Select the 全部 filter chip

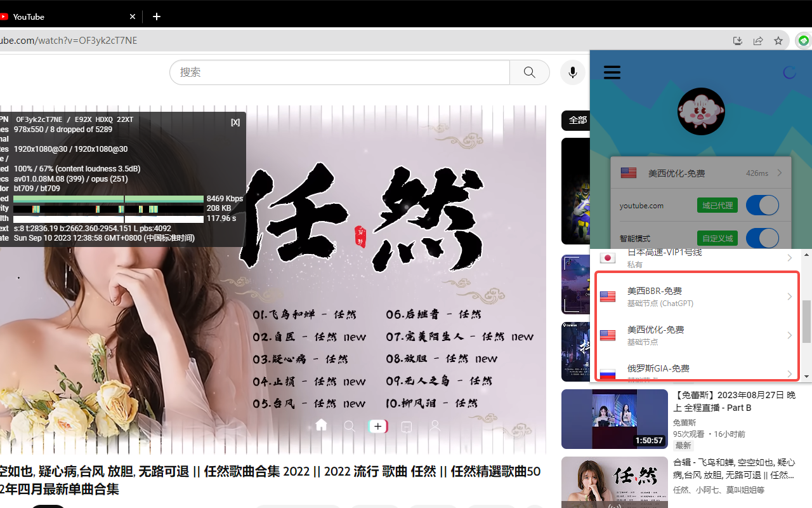[578, 120]
